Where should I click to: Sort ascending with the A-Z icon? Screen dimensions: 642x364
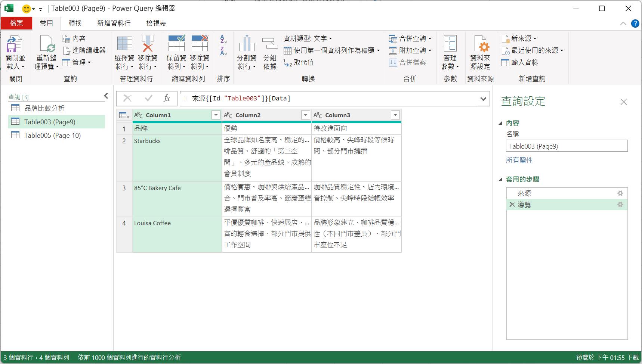click(x=223, y=39)
